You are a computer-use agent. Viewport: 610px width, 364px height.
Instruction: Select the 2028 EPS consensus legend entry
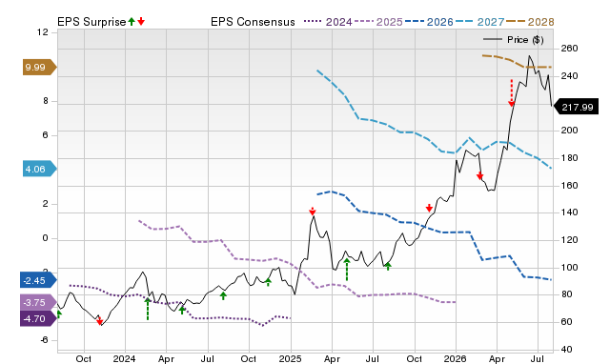point(530,22)
